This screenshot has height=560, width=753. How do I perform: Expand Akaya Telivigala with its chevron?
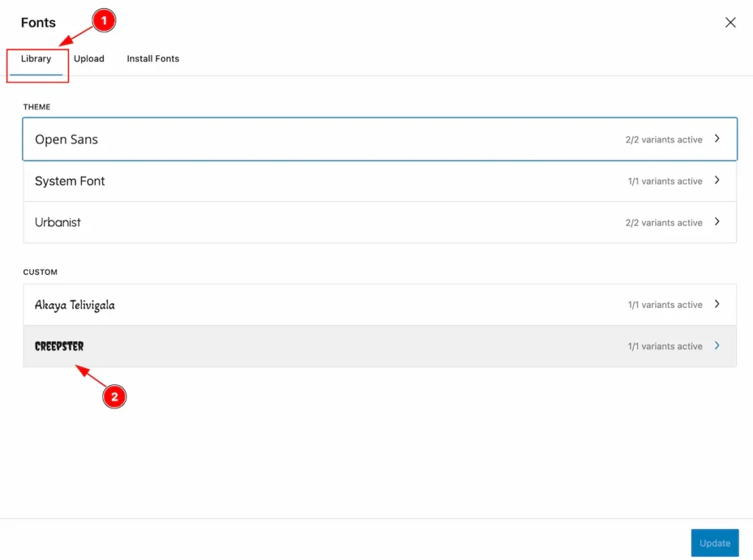point(716,304)
